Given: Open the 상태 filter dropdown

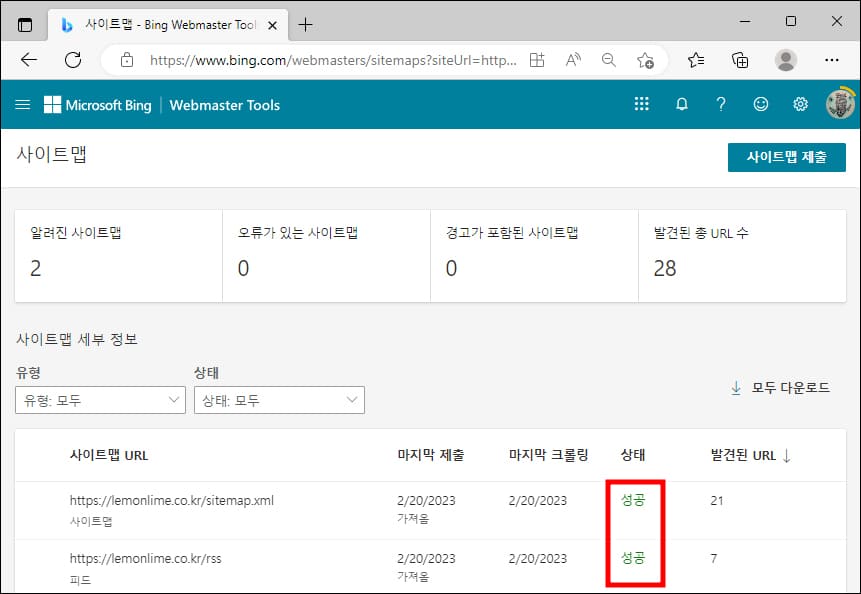Looking at the screenshot, I should click(x=279, y=400).
